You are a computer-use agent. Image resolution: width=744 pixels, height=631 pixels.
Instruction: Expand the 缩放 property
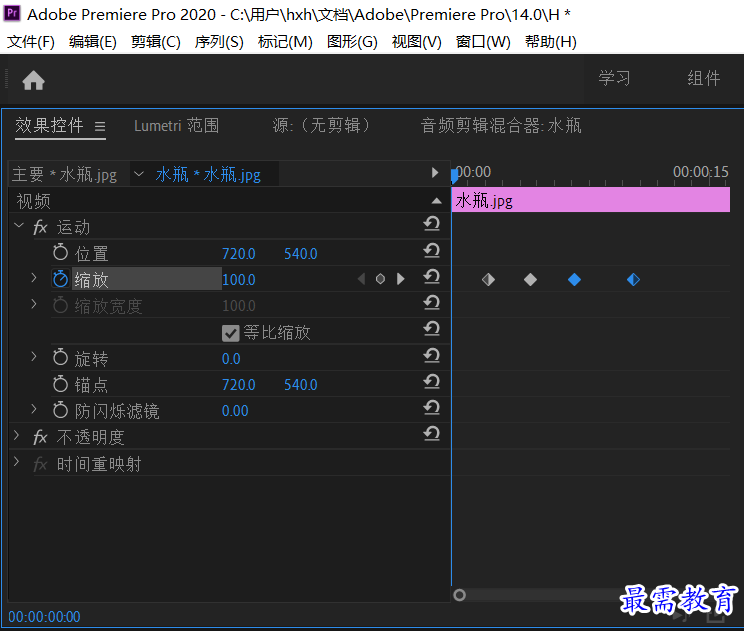(x=34, y=278)
